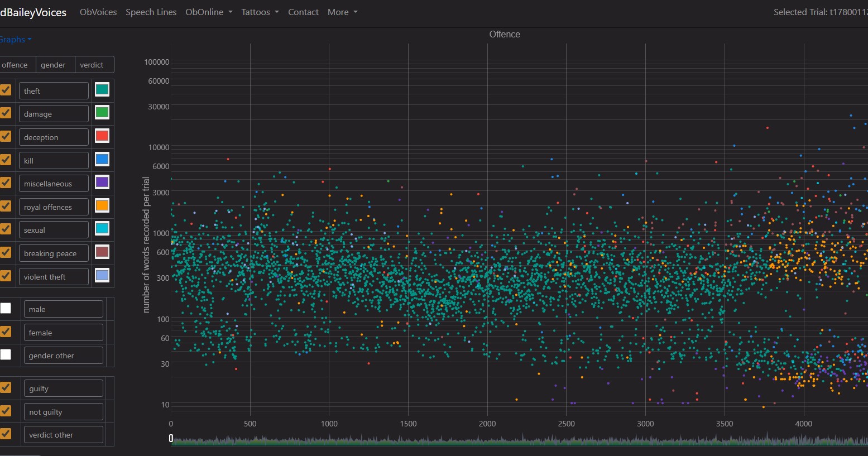Expand the Tattoos dropdown menu

[260, 12]
